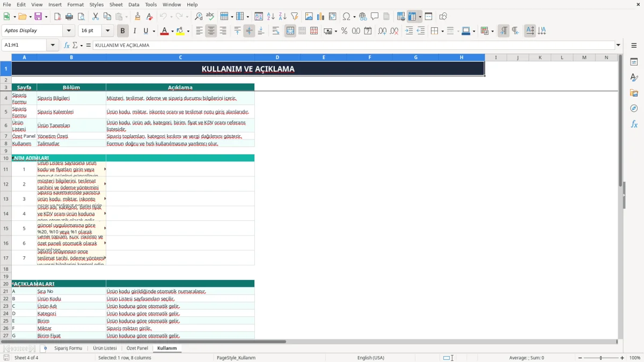
Task: Click Add Decimal Place icon
Action: tap(382, 31)
